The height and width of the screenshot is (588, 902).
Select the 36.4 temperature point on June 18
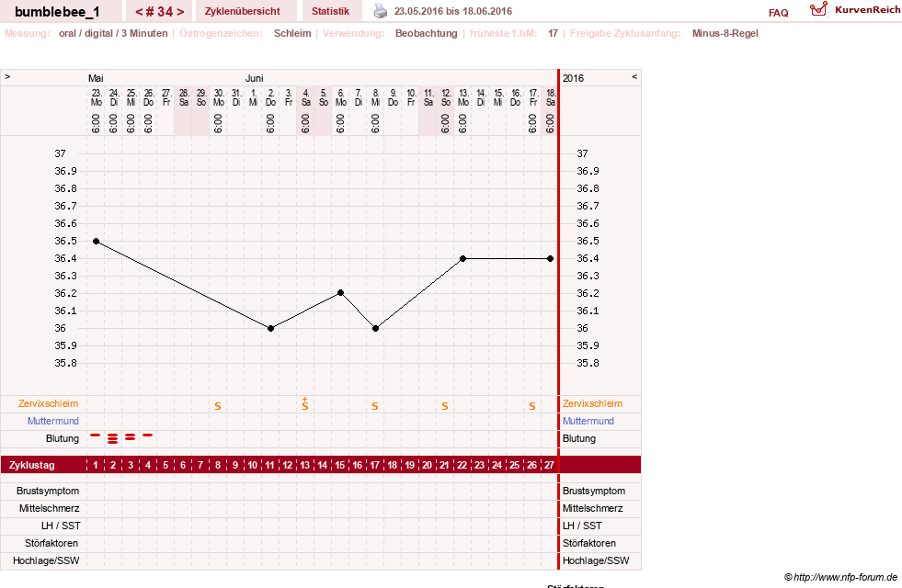click(x=551, y=259)
